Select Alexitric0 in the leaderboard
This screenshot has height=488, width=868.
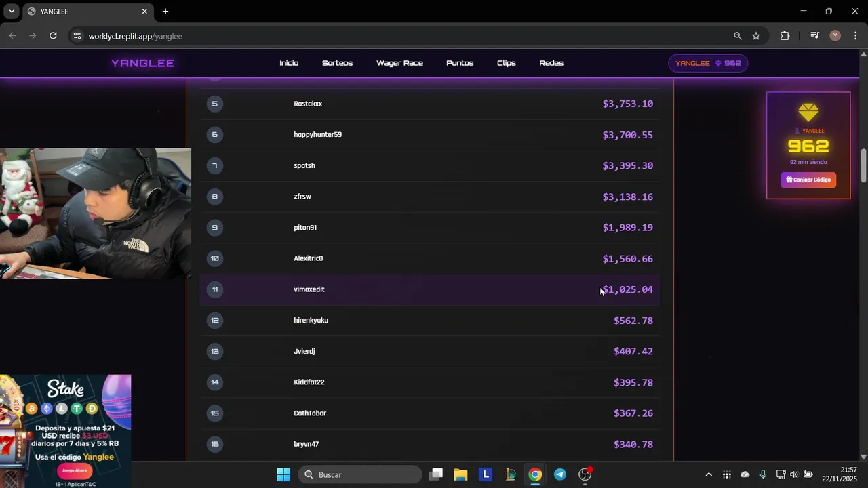pos(309,259)
